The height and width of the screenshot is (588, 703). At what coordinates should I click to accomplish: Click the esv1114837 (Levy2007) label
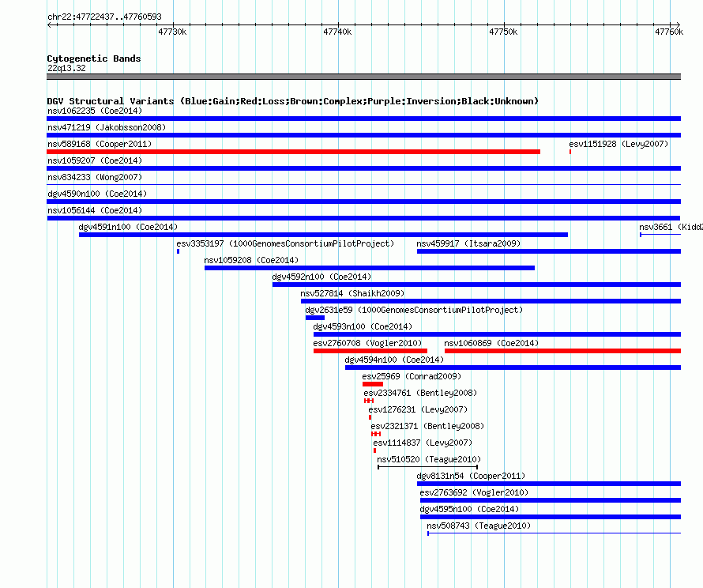[x=423, y=443]
